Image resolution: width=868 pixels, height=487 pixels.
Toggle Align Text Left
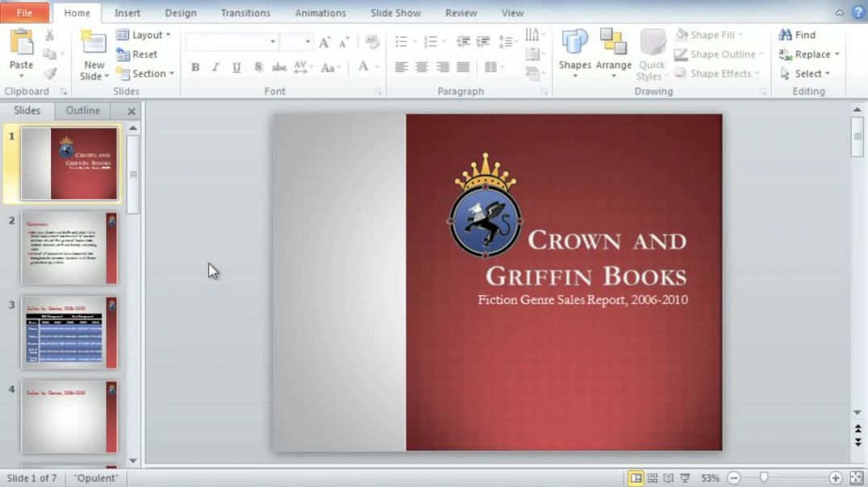pyautogui.click(x=402, y=68)
